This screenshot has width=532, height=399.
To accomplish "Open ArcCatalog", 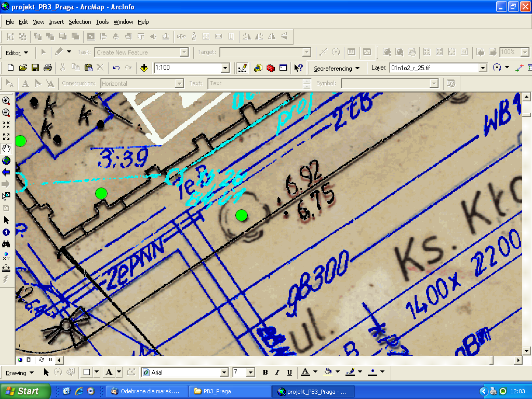I will [x=258, y=68].
